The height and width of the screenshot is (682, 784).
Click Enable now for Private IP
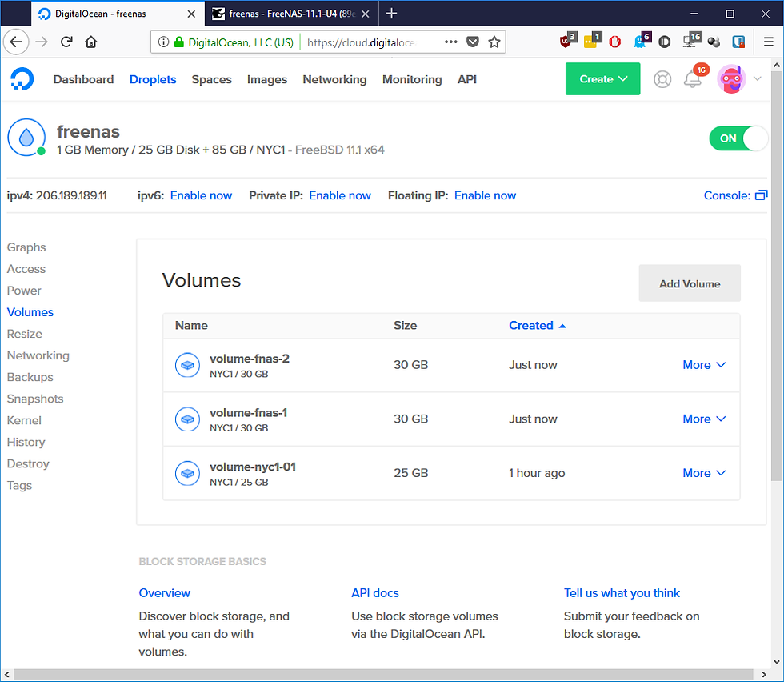pos(340,195)
